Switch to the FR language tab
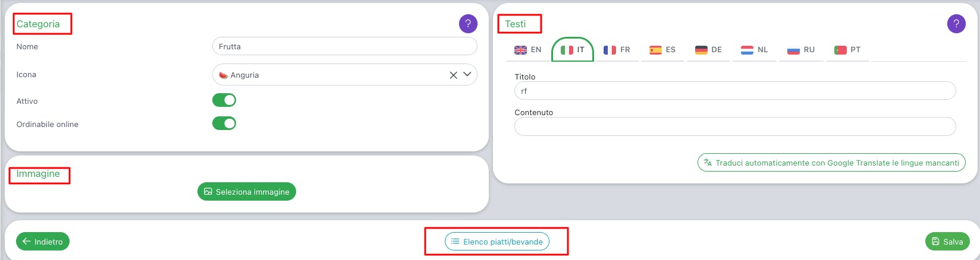The width and height of the screenshot is (980, 260). click(x=617, y=50)
